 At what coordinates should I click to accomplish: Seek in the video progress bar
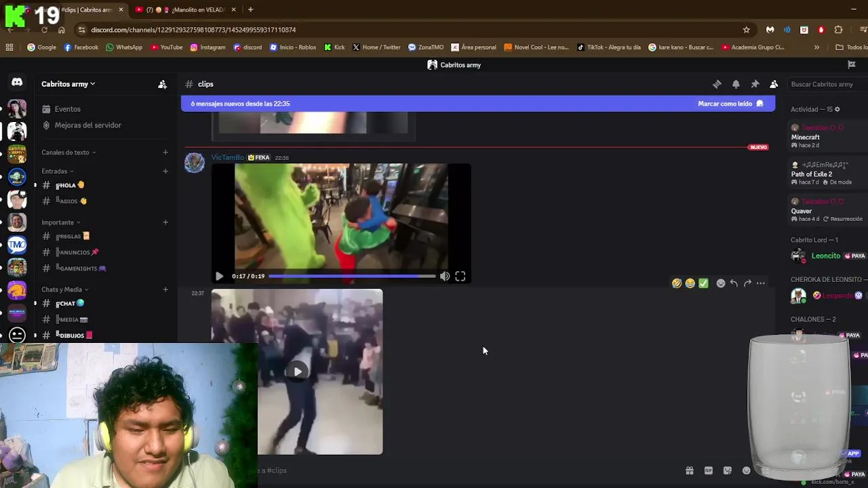click(352, 276)
